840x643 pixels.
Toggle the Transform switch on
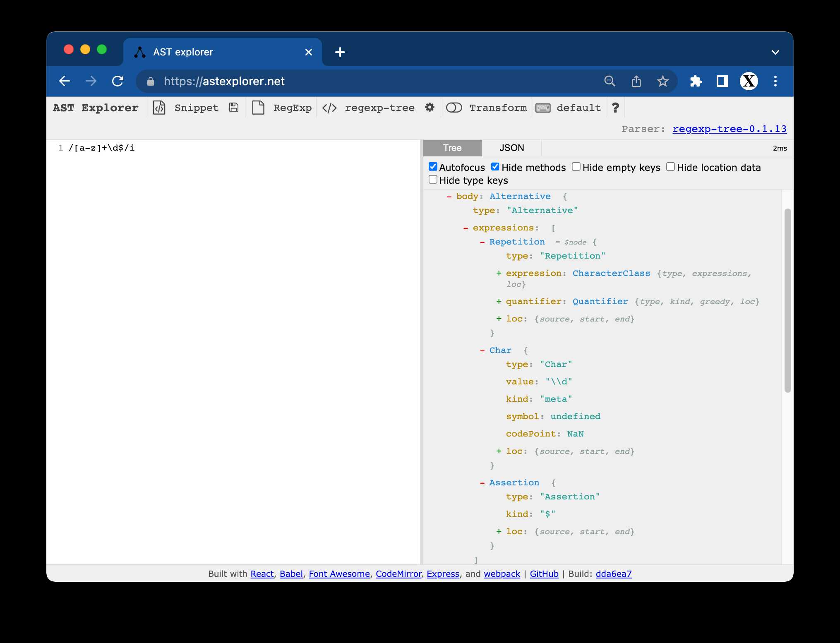(454, 108)
